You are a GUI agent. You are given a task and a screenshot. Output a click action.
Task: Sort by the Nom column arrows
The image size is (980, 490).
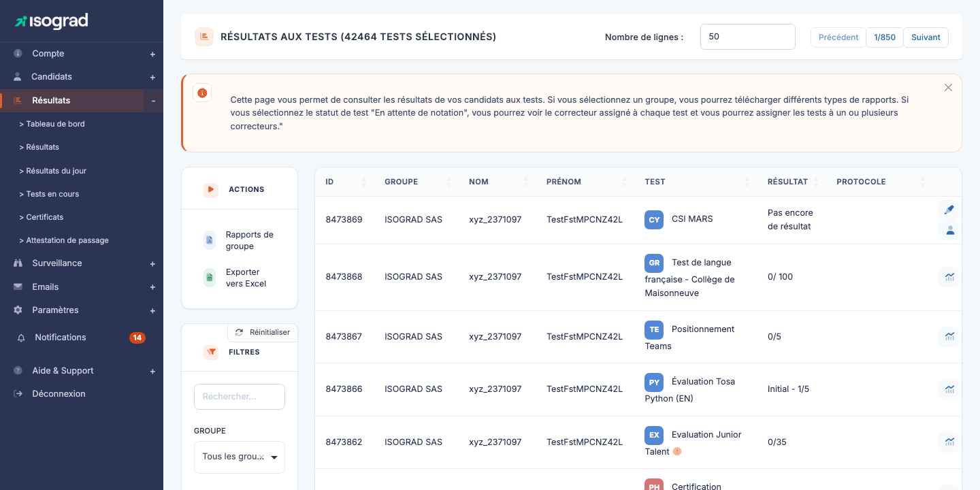coord(526,182)
